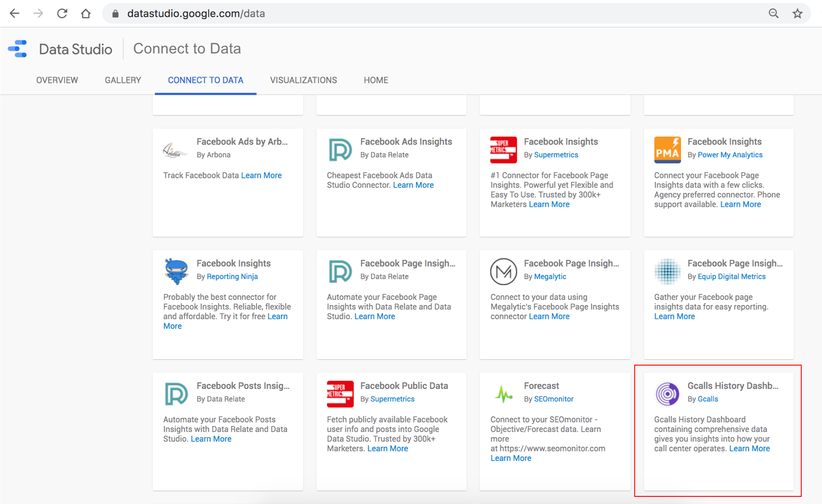This screenshot has height=504, width=822.
Task: Open Learn More on Supermetrics Facebook Insights card
Action: 549,204
